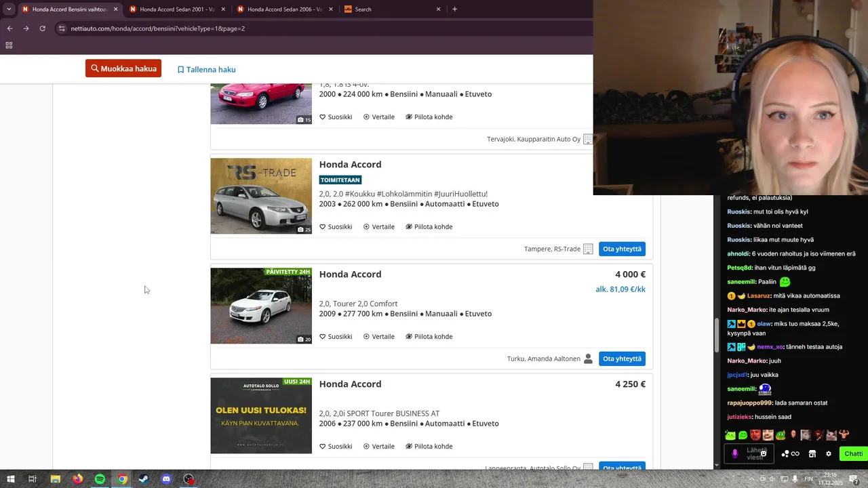The height and width of the screenshot is (488, 868).
Task: Open the Chrome apps grid shortcut
Action: tap(9, 45)
